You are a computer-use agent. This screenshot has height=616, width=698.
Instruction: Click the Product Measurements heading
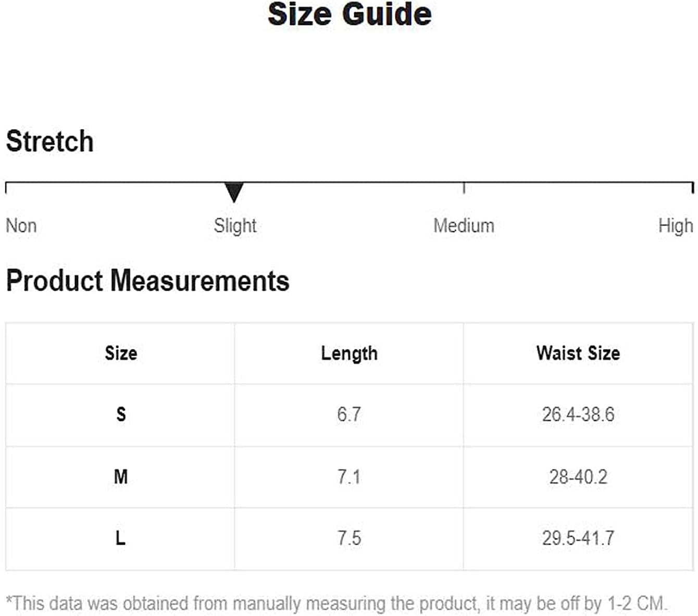click(147, 281)
